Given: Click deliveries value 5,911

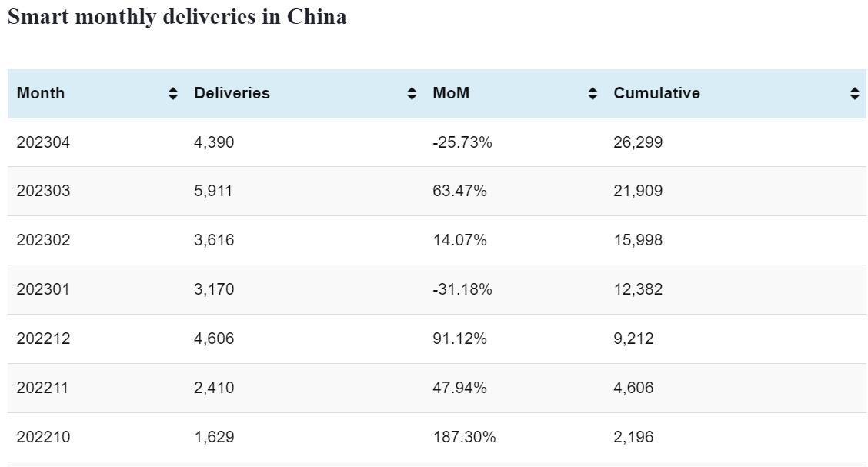Looking at the screenshot, I should tap(213, 191).
